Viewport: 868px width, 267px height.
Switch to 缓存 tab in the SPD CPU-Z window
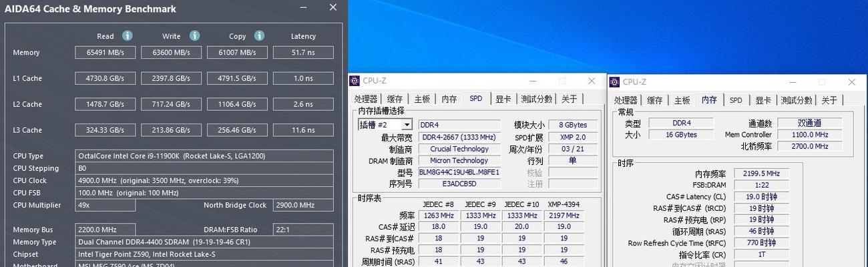[395, 99]
